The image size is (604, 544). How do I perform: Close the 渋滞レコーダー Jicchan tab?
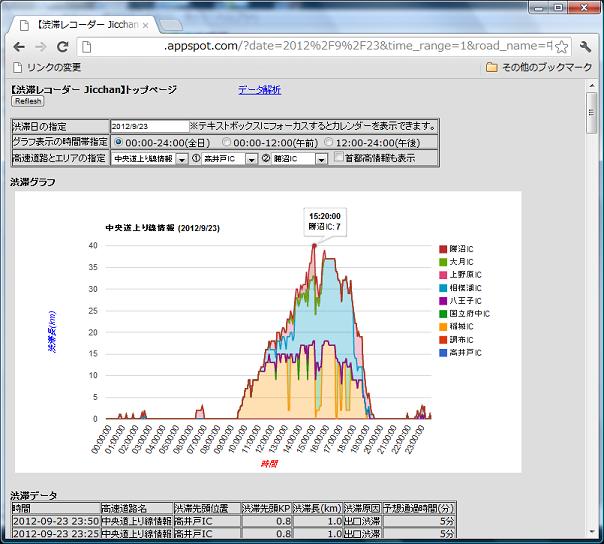[145, 25]
